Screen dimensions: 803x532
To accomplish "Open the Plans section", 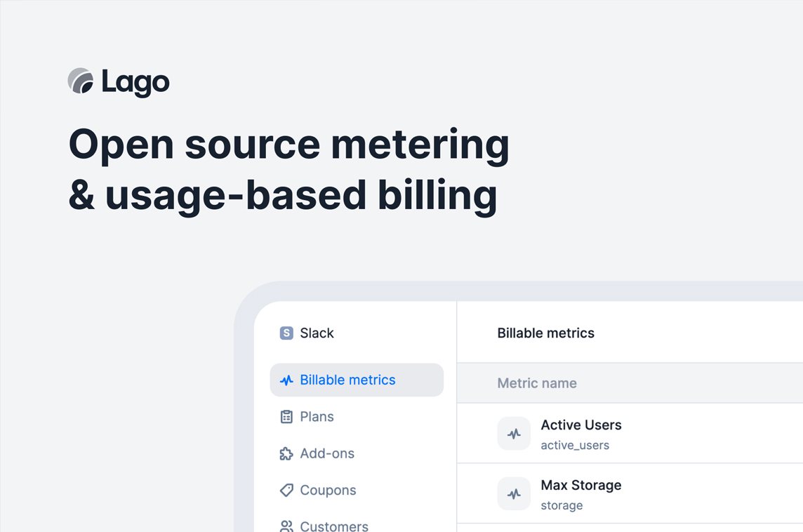I will (x=317, y=417).
